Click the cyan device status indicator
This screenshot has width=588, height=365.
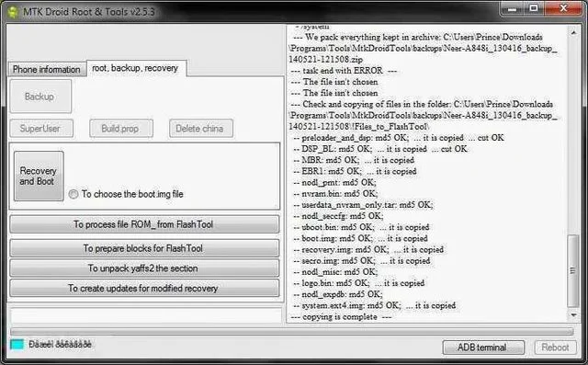(17, 344)
